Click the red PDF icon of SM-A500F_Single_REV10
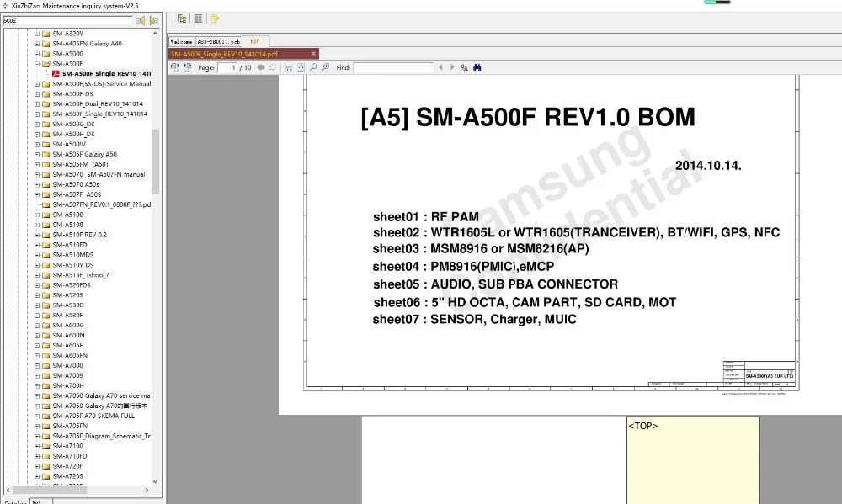 point(56,73)
